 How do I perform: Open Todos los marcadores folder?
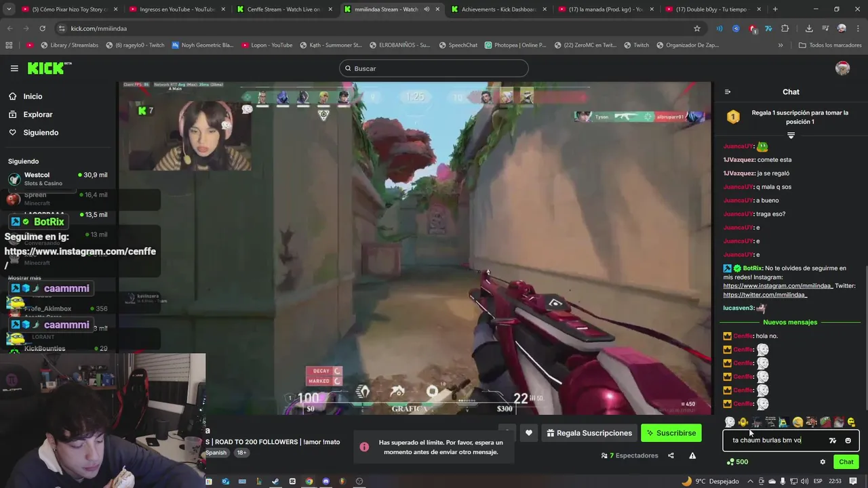(x=830, y=45)
